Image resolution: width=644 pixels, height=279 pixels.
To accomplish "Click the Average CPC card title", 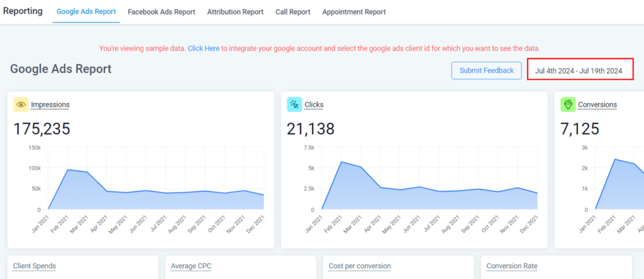I will tap(191, 266).
